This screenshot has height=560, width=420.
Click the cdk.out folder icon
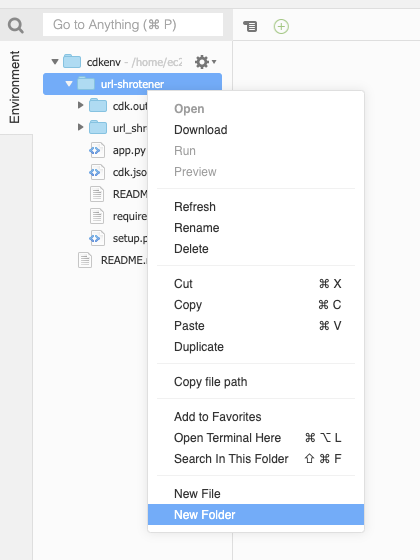click(x=98, y=106)
